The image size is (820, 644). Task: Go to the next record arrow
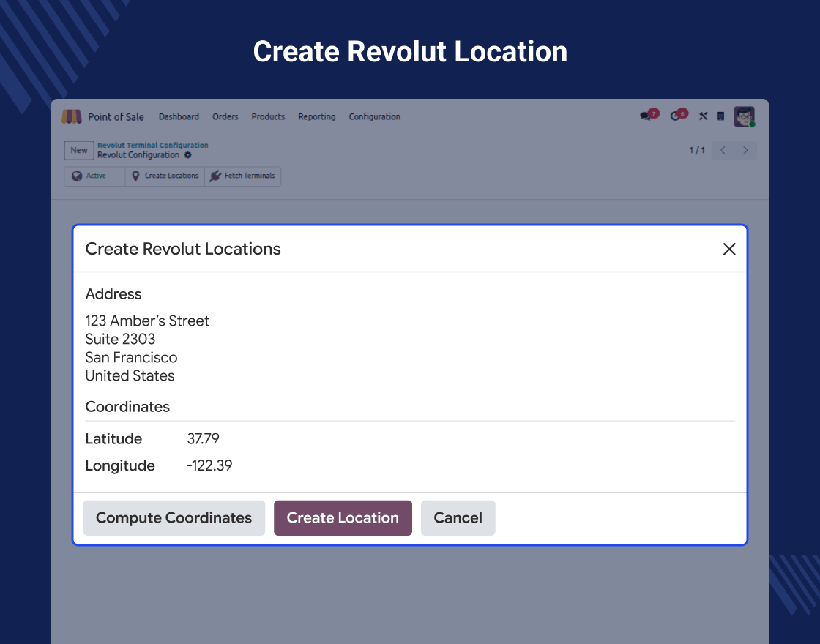(x=745, y=151)
